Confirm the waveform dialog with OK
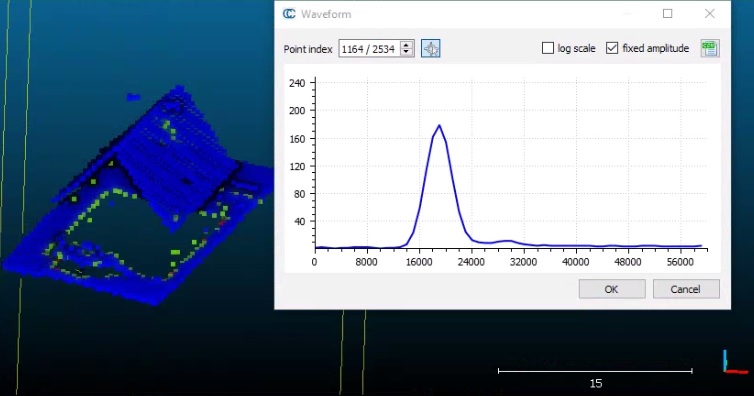 click(x=612, y=289)
